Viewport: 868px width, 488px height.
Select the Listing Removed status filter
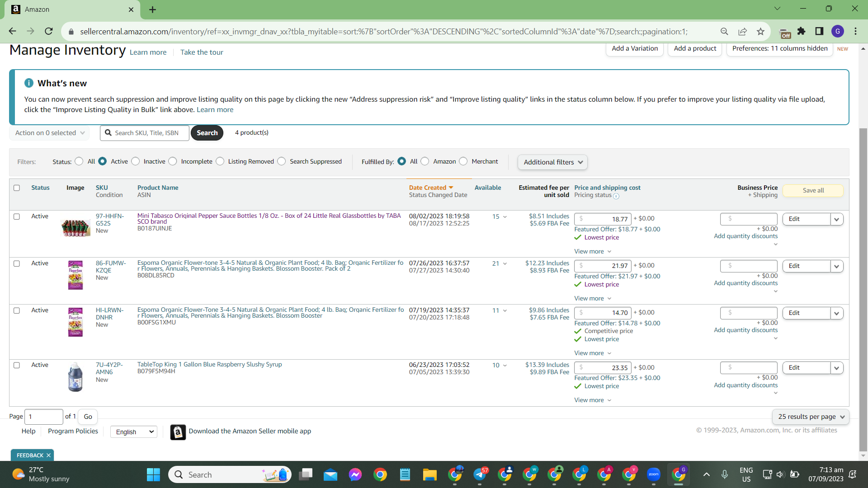220,161
